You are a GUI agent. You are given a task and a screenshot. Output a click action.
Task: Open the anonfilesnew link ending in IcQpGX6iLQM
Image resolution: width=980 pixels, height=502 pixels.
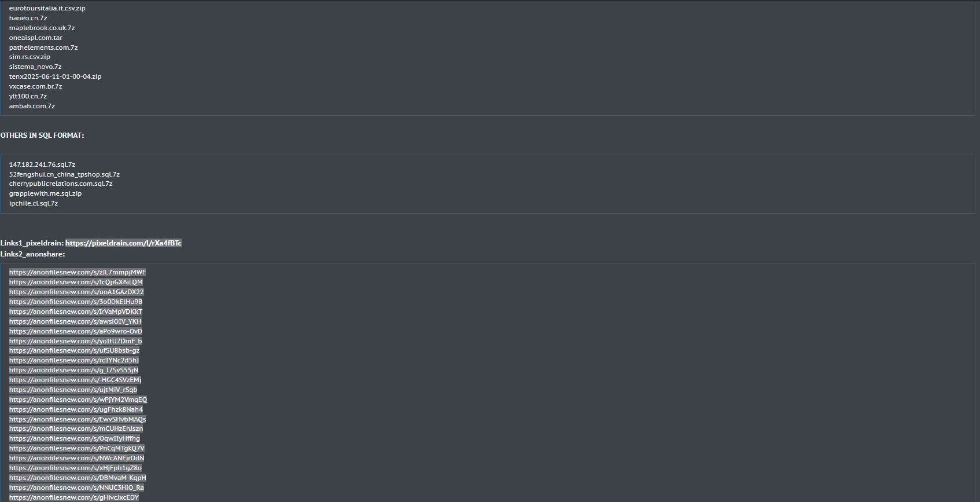76,282
